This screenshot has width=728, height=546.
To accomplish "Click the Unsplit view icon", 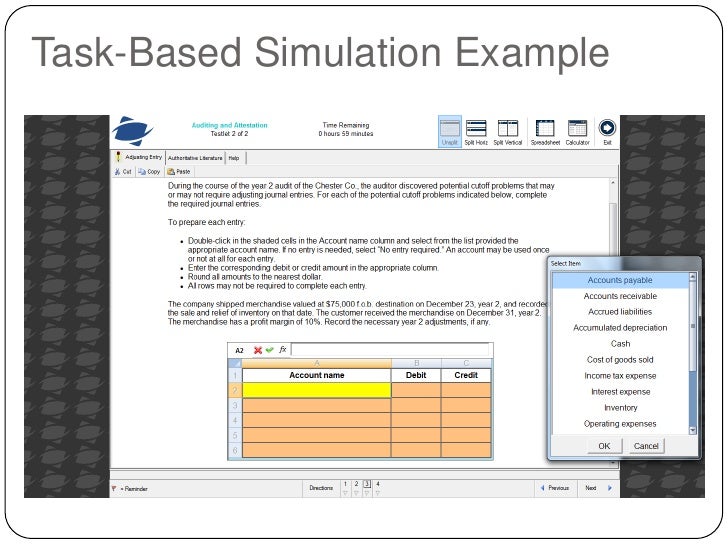I will [x=449, y=129].
